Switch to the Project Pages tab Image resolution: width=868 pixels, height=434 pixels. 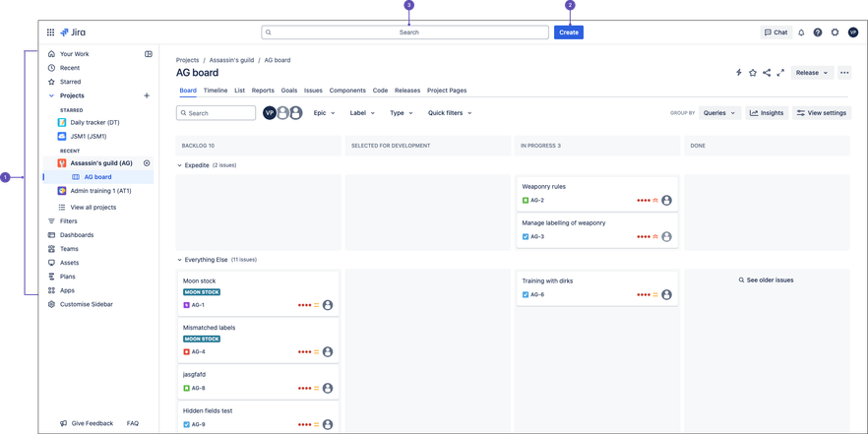447,91
